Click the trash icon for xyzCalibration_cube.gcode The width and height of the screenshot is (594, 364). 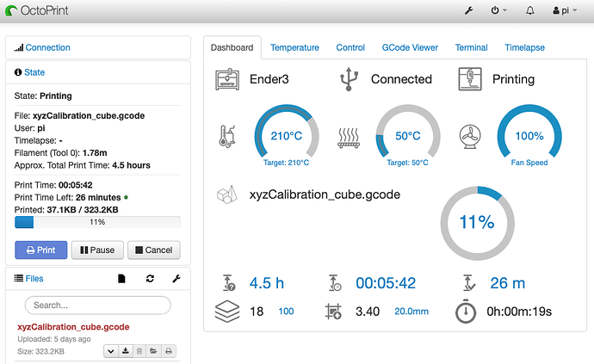coord(139,351)
